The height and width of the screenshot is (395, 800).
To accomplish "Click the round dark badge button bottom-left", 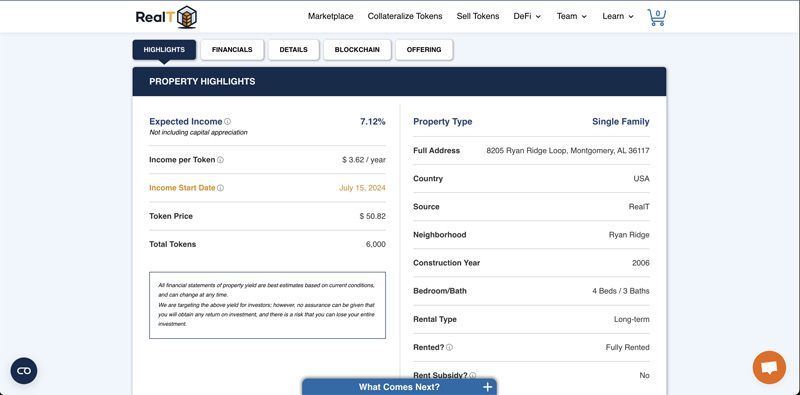I will coord(24,371).
